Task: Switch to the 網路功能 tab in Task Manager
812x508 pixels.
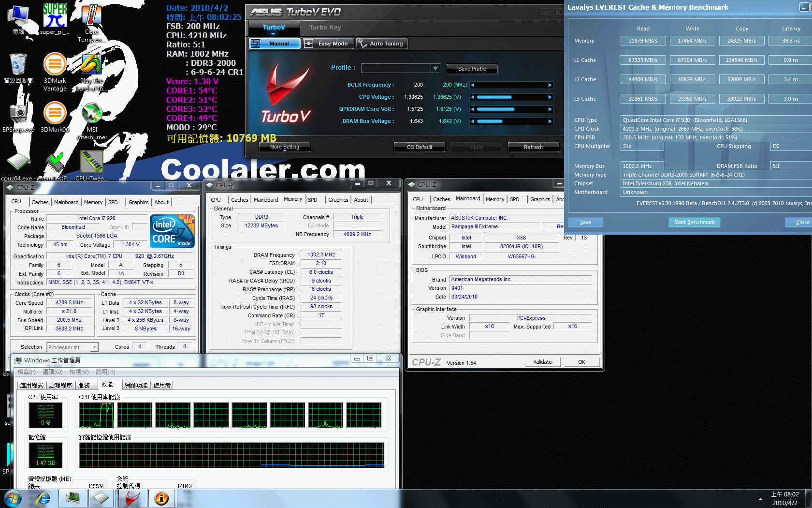Action: pyautogui.click(x=136, y=386)
